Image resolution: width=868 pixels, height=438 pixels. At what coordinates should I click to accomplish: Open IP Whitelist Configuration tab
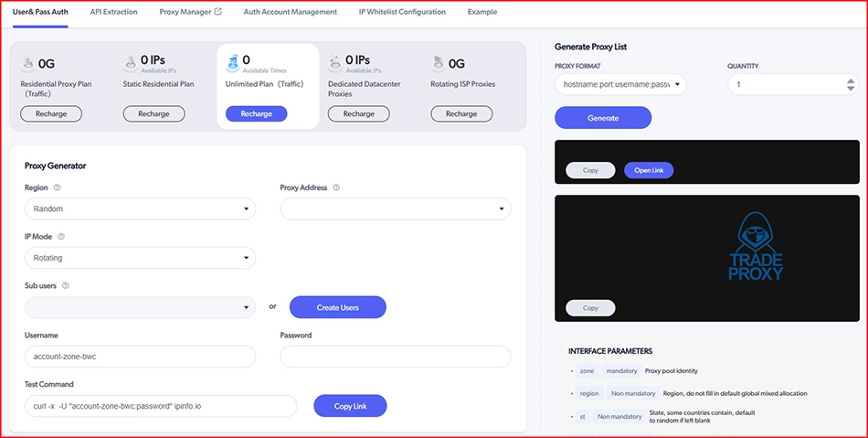click(402, 12)
